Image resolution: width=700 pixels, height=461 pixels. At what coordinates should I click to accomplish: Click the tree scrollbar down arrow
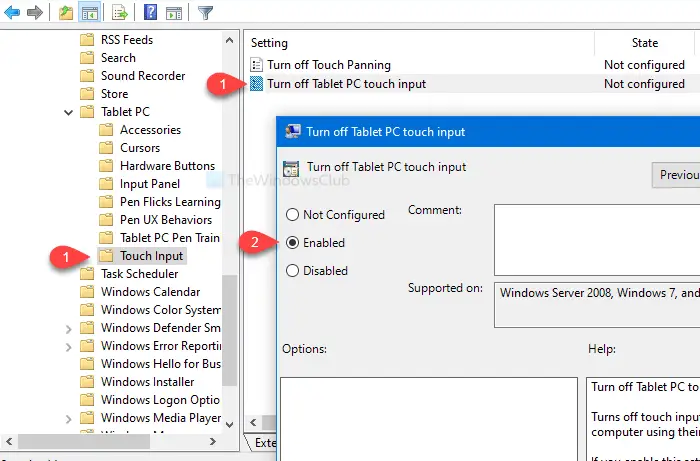pos(229,424)
